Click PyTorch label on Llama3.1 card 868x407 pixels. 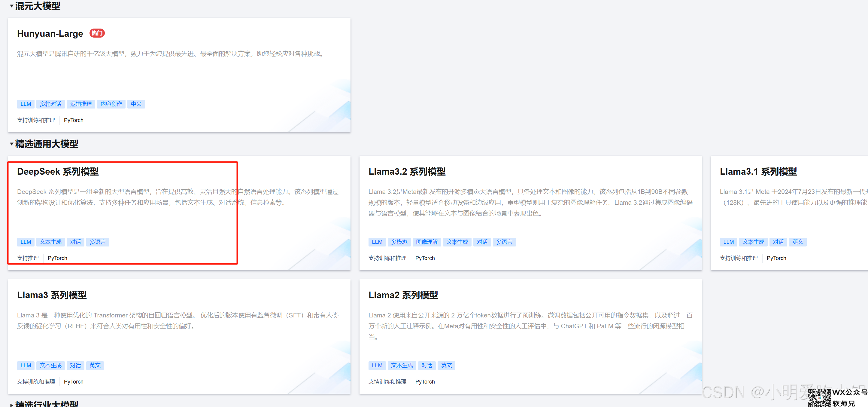tap(776, 258)
